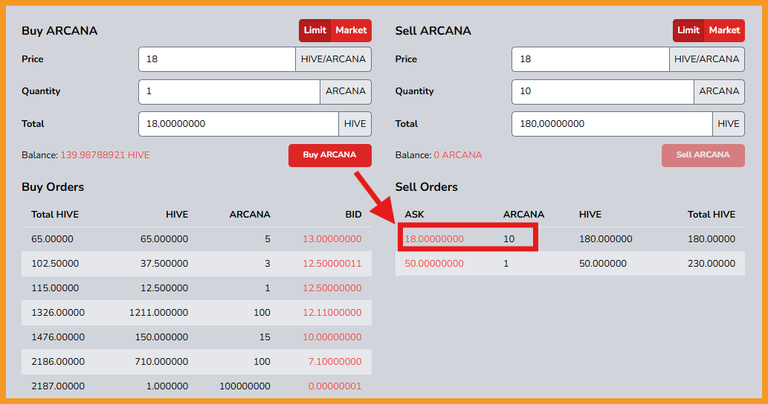Click the Total HIVE header in Sell Orders
768x404 pixels.
(x=711, y=214)
